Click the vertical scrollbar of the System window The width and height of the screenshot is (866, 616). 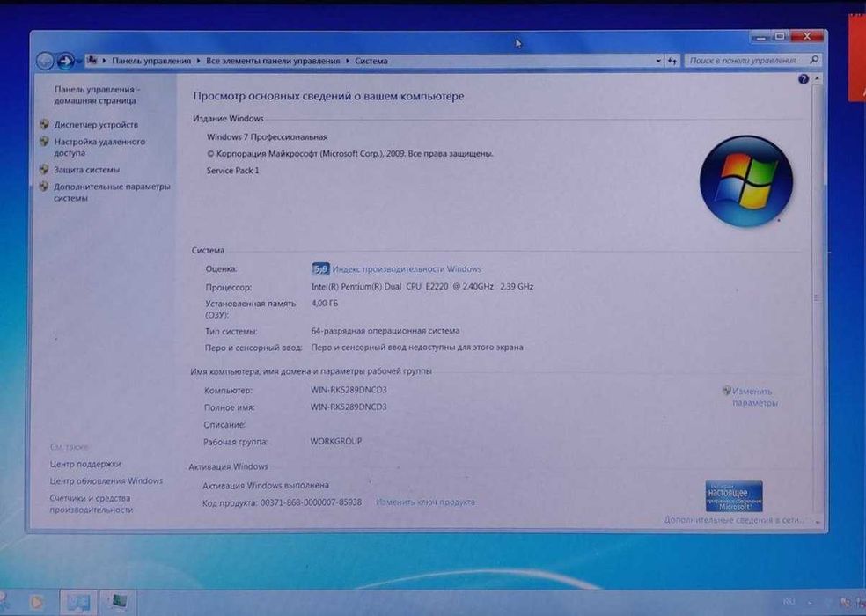(818, 298)
